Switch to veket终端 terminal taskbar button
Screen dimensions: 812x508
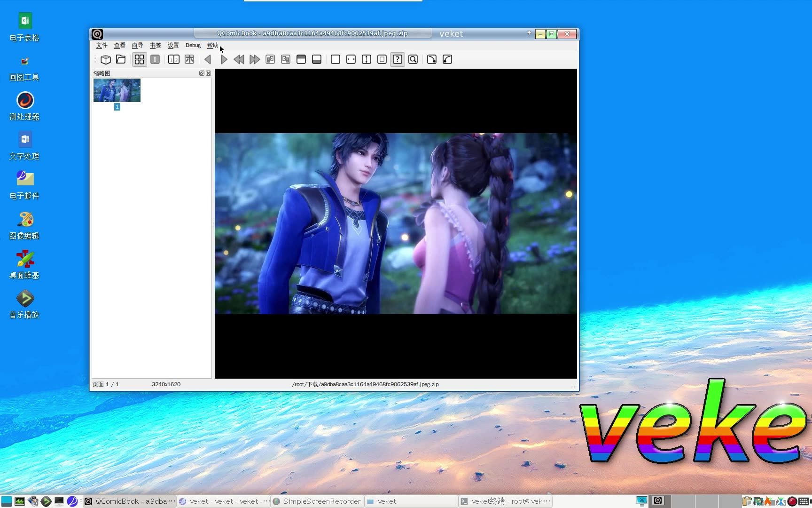click(x=505, y=501)
